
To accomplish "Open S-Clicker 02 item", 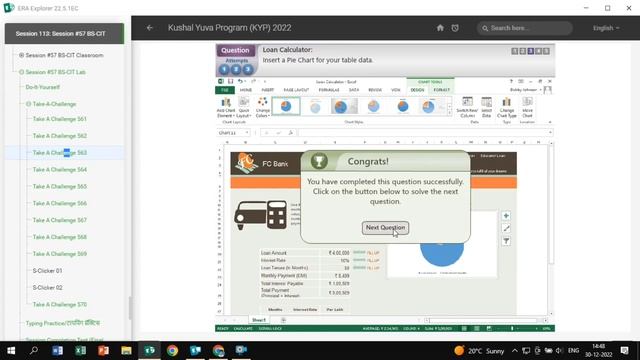I will [47, 287].
